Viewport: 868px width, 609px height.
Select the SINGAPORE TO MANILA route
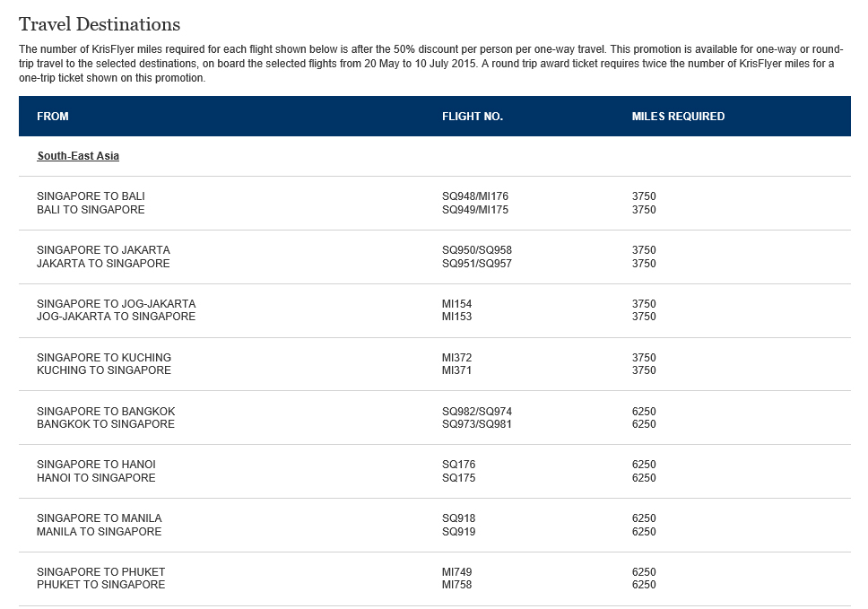pos(100,518)
